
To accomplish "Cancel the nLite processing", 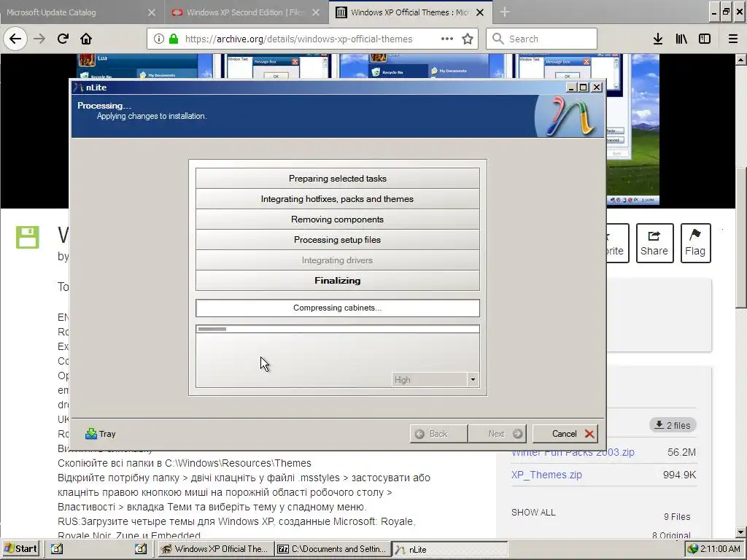I will point(565,434).
